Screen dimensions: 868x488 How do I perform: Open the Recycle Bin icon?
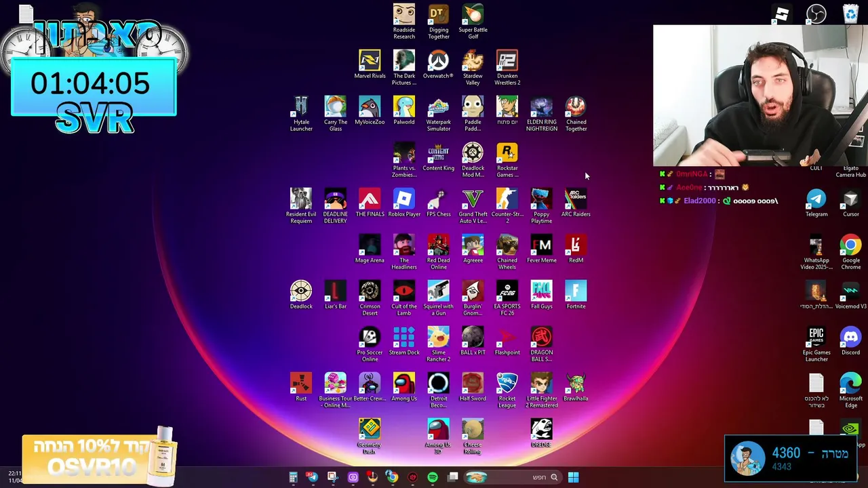(x=850, y=14)
